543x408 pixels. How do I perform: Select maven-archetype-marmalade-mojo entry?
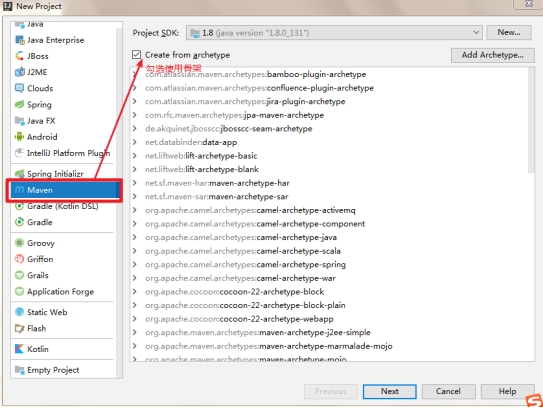click(x=269, y=346)
